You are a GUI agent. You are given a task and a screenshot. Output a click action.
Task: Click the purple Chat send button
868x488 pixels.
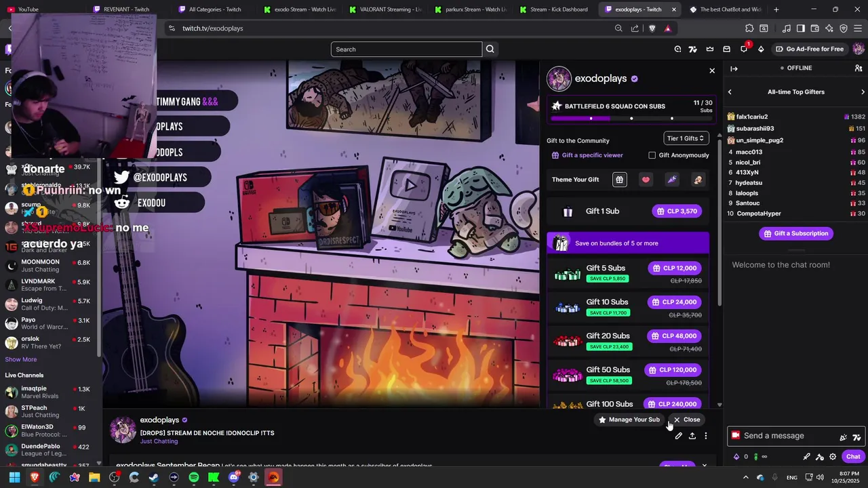tap(853, 456)
